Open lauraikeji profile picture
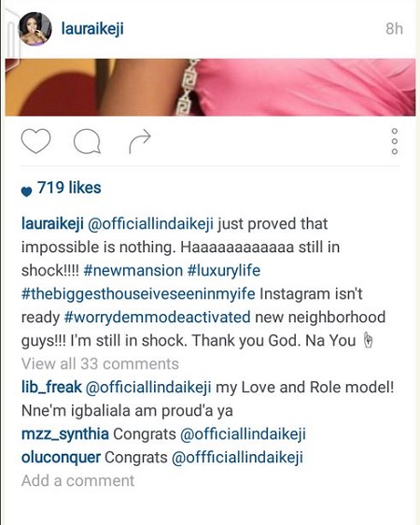The width and height of the screenshot is (420, 525). [35, 29]
